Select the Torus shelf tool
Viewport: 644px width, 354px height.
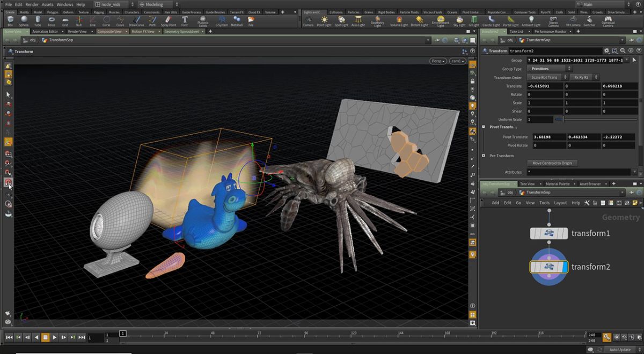51,21
